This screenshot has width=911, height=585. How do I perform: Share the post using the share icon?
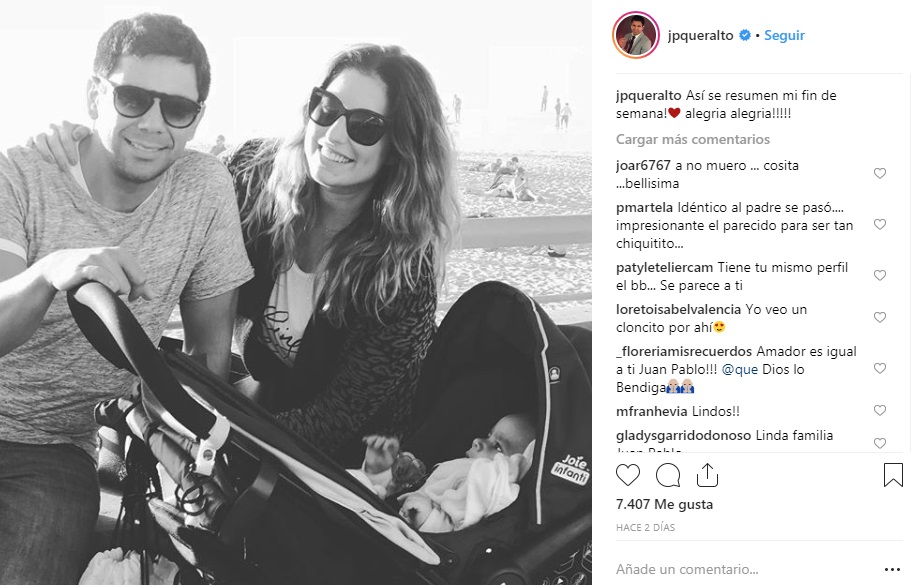(707, 475)
